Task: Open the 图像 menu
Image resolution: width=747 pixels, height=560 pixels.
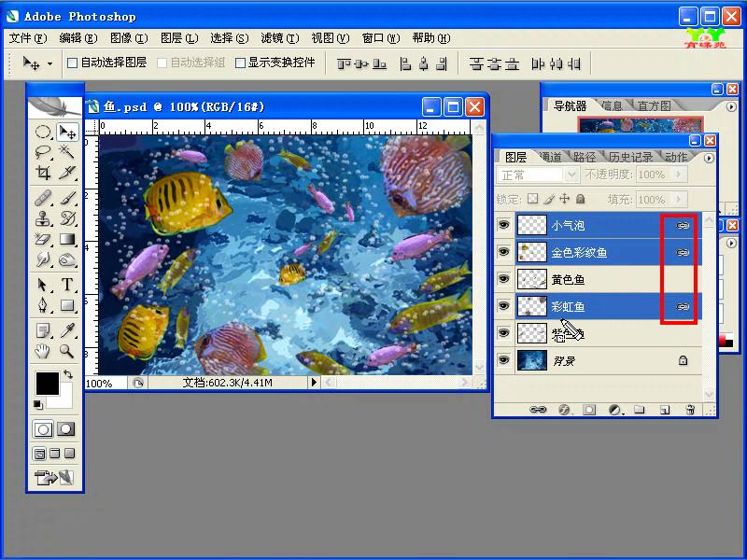Action: pos(129,38)
